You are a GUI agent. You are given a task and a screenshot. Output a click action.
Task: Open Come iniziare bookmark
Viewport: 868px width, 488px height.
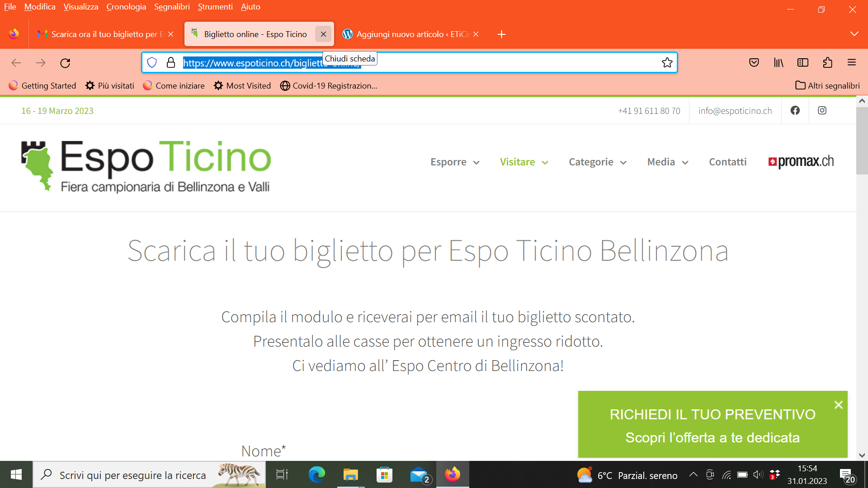(174, 85)
